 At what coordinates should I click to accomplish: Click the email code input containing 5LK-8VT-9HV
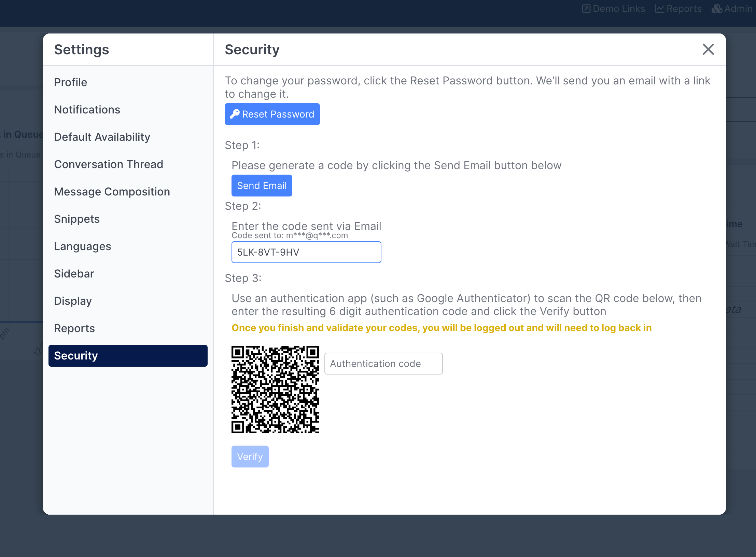(x=306, y=252)
